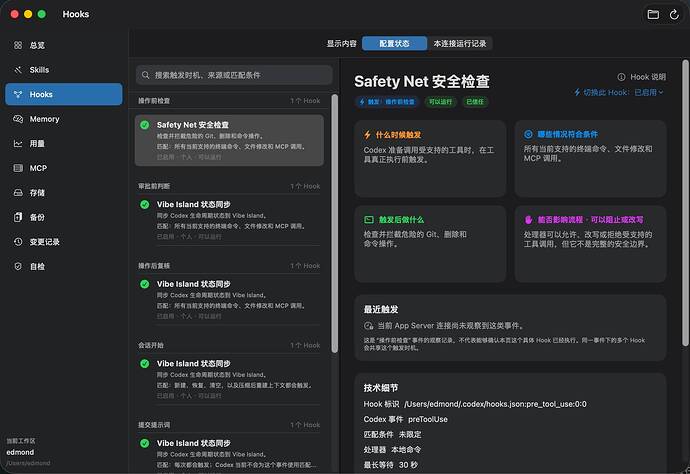The height and width of the screenshot is (474, 690).
Task: Open the 切换此 Hook 已启用 dropdown
Action: pyautogui.click(x=619, y=92)
